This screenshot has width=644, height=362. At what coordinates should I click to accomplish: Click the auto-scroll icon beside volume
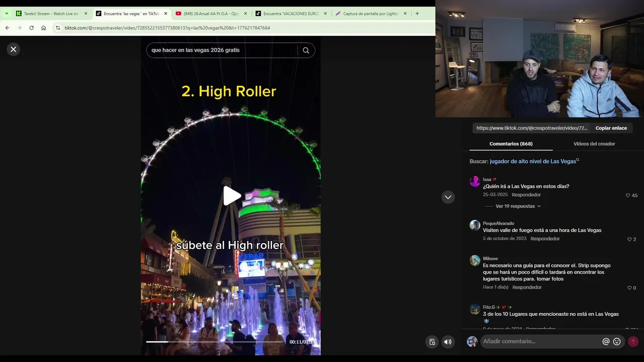tap(432, 342)
